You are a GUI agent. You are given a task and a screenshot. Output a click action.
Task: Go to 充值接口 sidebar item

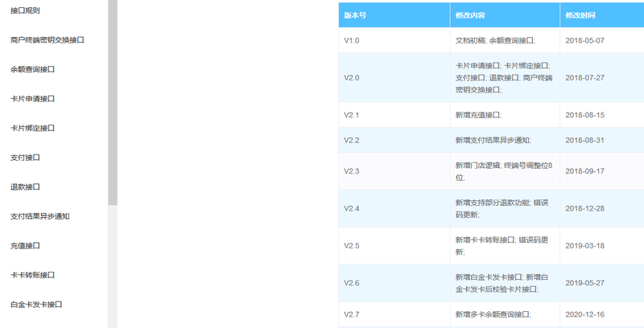click(25, 246)
